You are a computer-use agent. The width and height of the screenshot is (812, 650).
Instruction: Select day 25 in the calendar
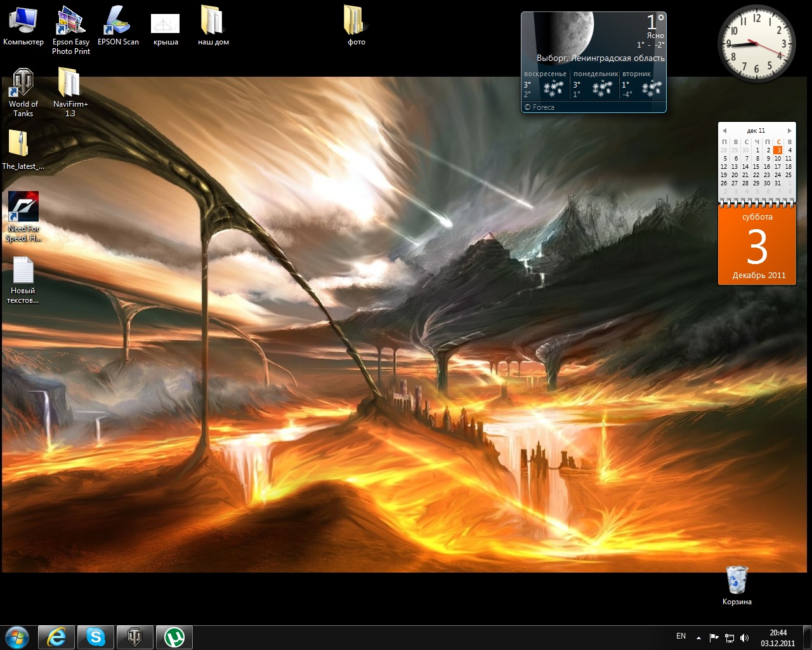pos(789,175)
